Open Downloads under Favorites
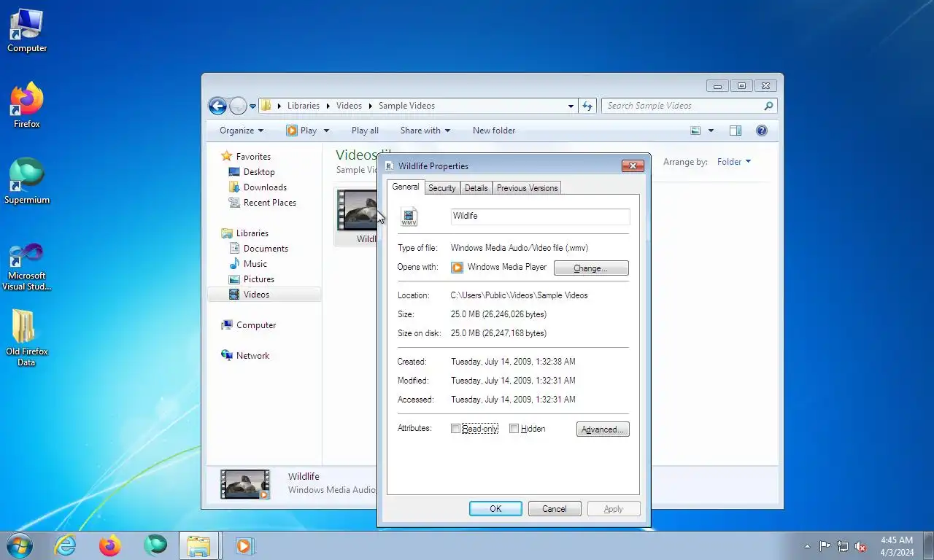The height and width of the screenshot is (560, 934). [258, 187]
